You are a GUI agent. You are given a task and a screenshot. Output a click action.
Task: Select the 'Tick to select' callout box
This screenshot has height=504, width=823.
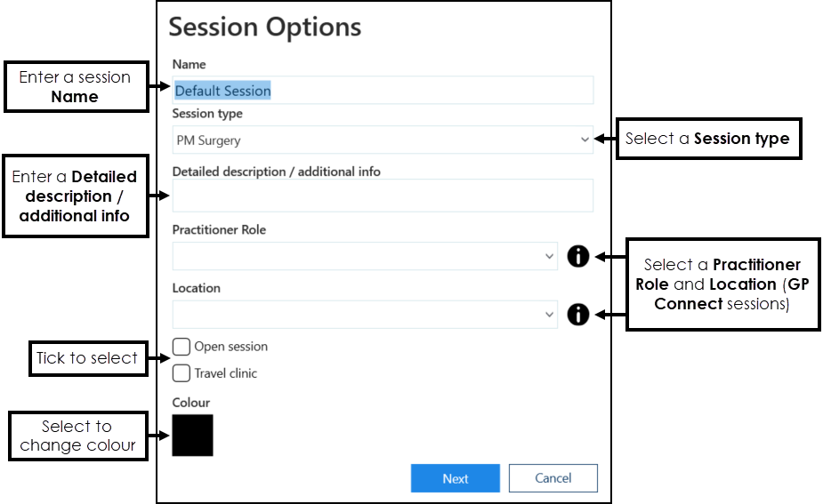[x=87, y=358]
